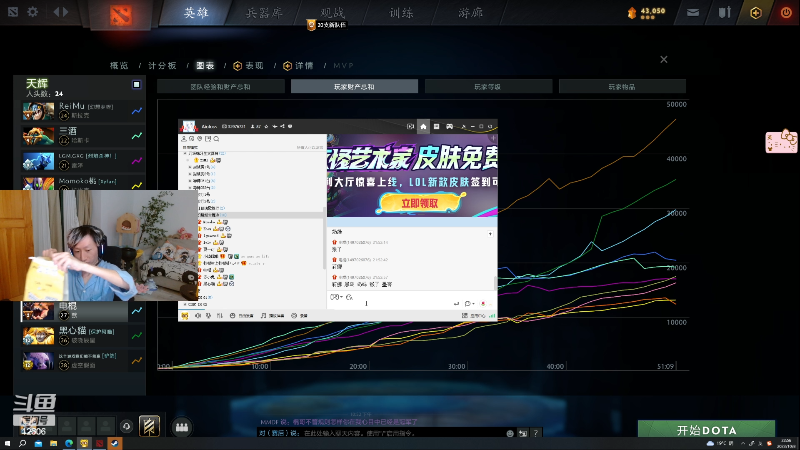The image size is (800, 450).
Task: Open the mail envelope icon in top bar
Action: [693, 13]
